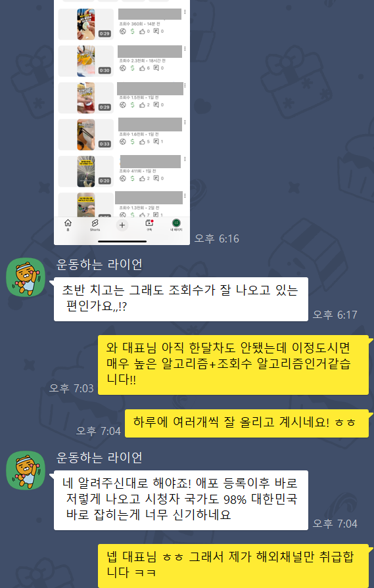Tap the comment icon on the 1.6천회 video
The image size is (374, 588).
pyautogui.click(x=156, y=141)
